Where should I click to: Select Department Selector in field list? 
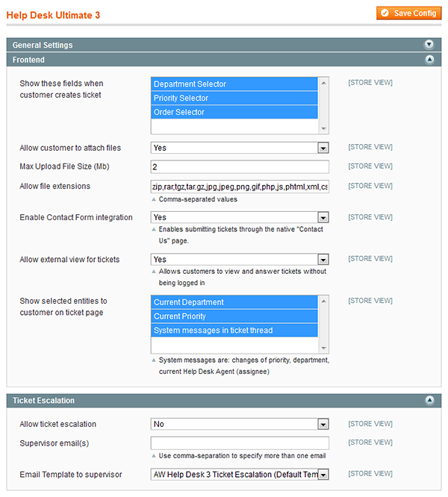pos(234,84)
